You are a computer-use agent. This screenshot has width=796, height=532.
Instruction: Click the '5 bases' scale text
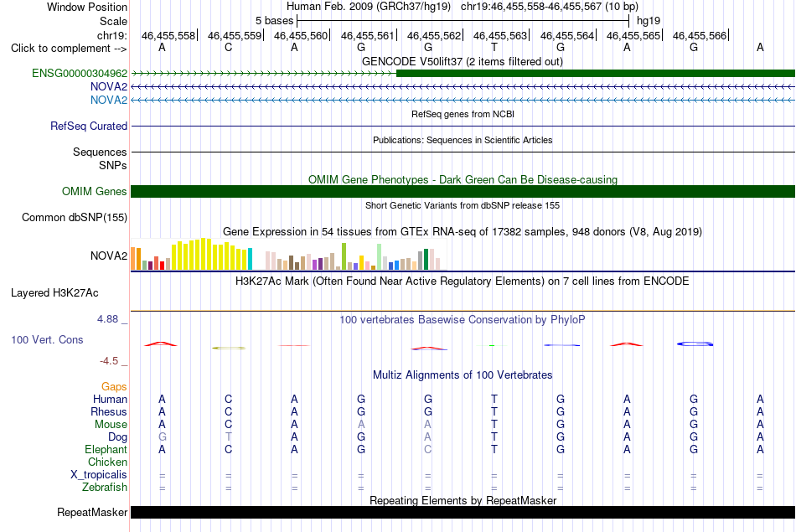pos(274,21)
